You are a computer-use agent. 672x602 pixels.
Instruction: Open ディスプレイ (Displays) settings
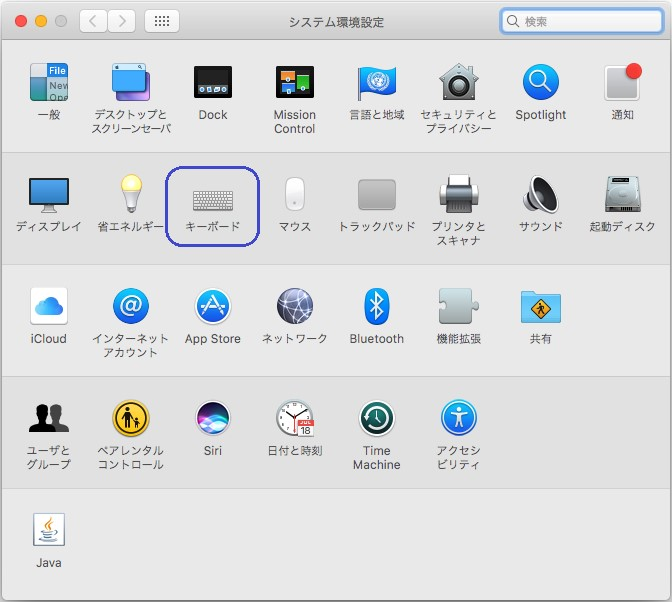(x=48, y=196)
